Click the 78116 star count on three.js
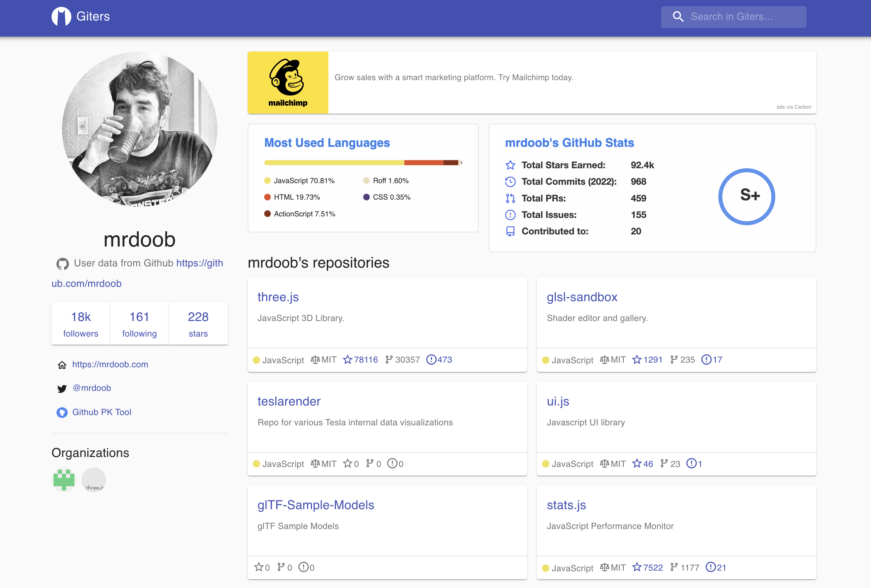Screen dimensions: 871x588 pos(366,360)
